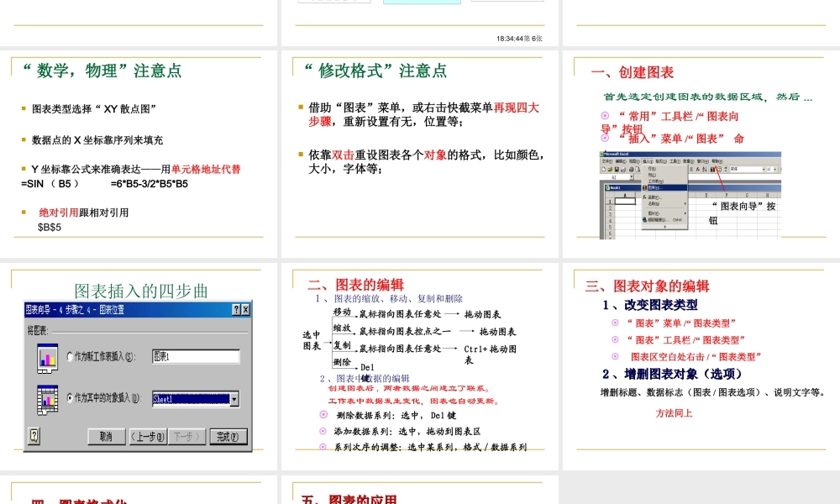
Task: Click 上一步 button in the 图表向导 dialog
Action: point(148,437)
